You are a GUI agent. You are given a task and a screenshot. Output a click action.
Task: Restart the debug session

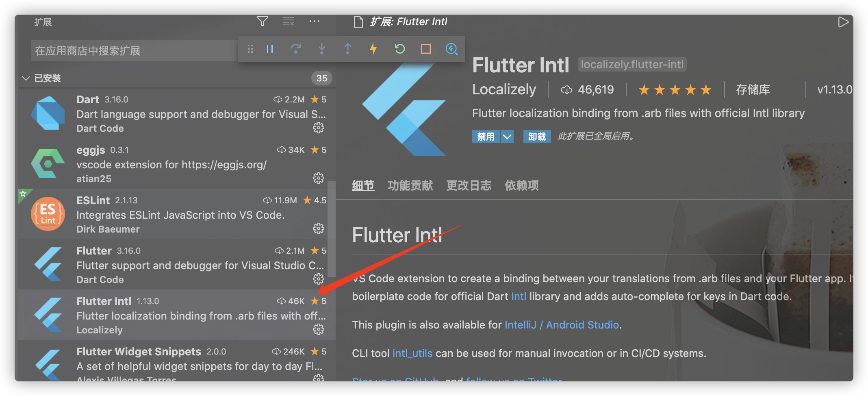tap(400, 49)
